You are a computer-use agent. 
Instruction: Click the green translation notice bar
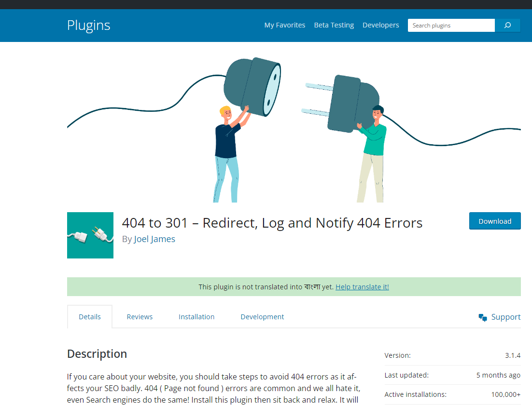145,287
